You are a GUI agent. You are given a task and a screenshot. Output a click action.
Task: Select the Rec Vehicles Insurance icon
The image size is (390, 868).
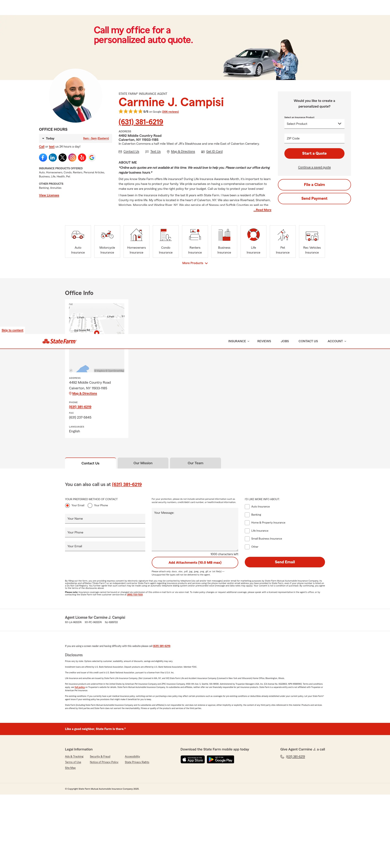[x=312, y=236]
